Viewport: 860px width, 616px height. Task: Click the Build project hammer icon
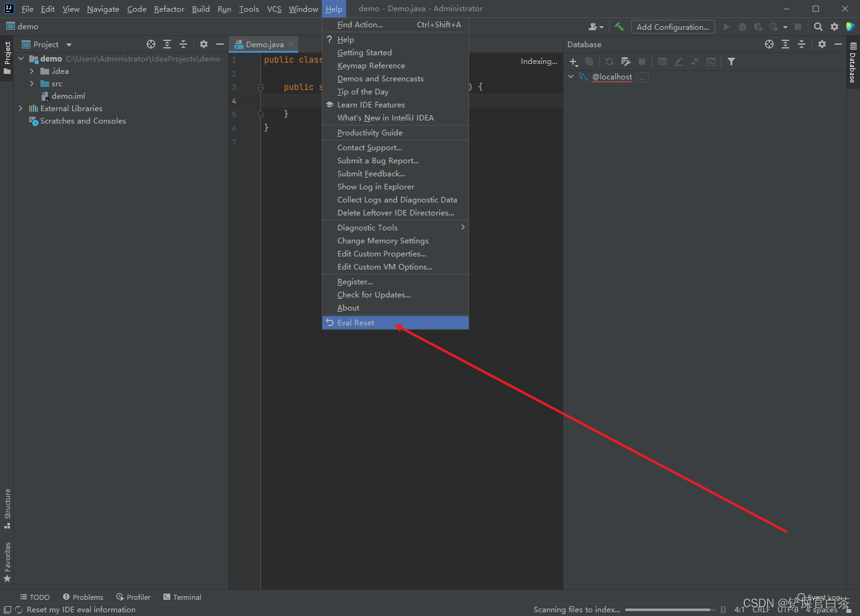point(619,27)
